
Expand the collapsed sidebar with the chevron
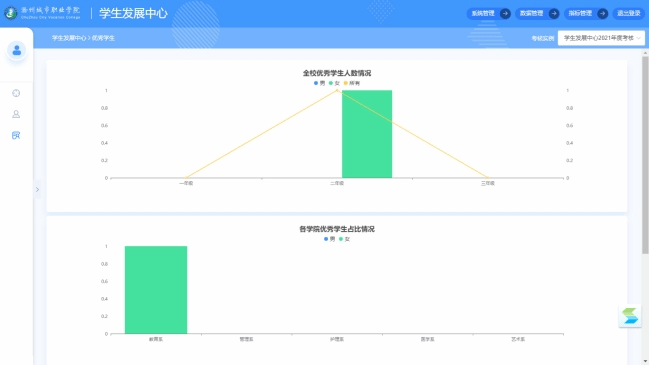point(37,190)
